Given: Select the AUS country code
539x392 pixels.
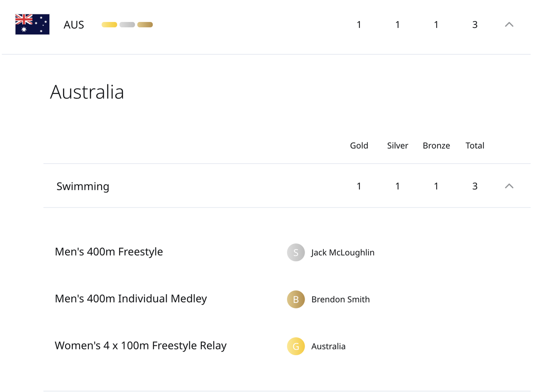Looking at the screenshot, I should 74,25.
